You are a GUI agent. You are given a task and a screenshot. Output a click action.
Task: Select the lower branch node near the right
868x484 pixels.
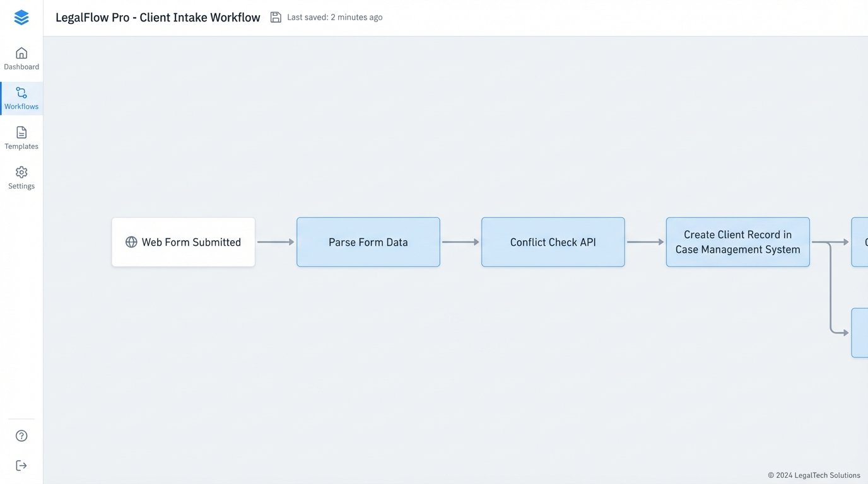862,333
